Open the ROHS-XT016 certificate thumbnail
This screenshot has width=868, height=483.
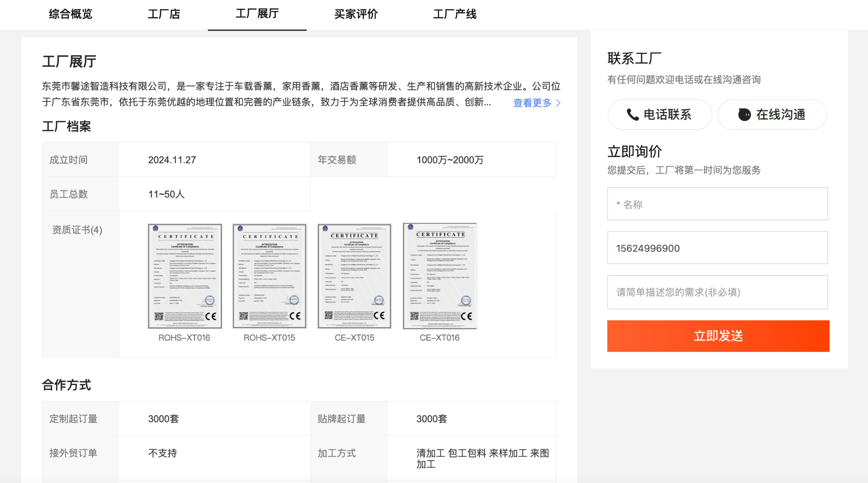click(x=185, y=276)
